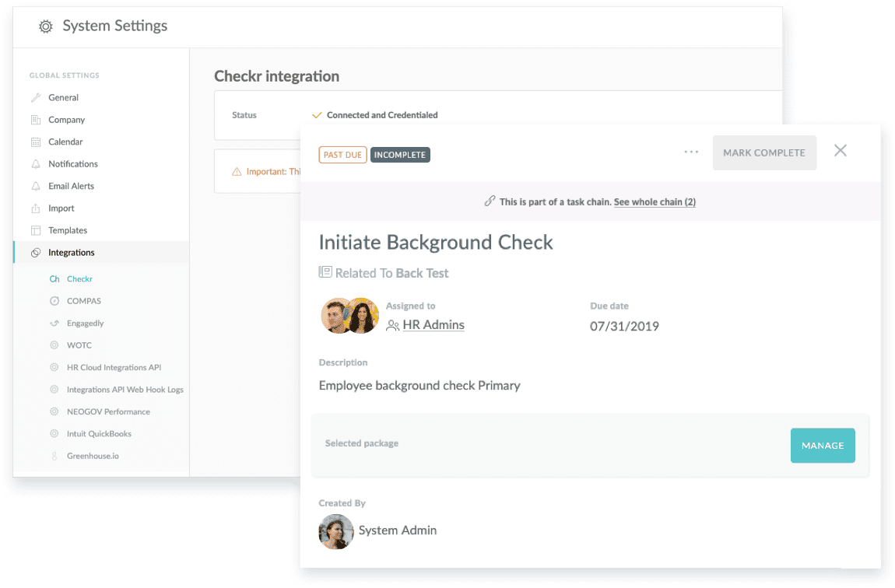Go to Calendar settings
895x588 pixels.
[x=65, y=142]
